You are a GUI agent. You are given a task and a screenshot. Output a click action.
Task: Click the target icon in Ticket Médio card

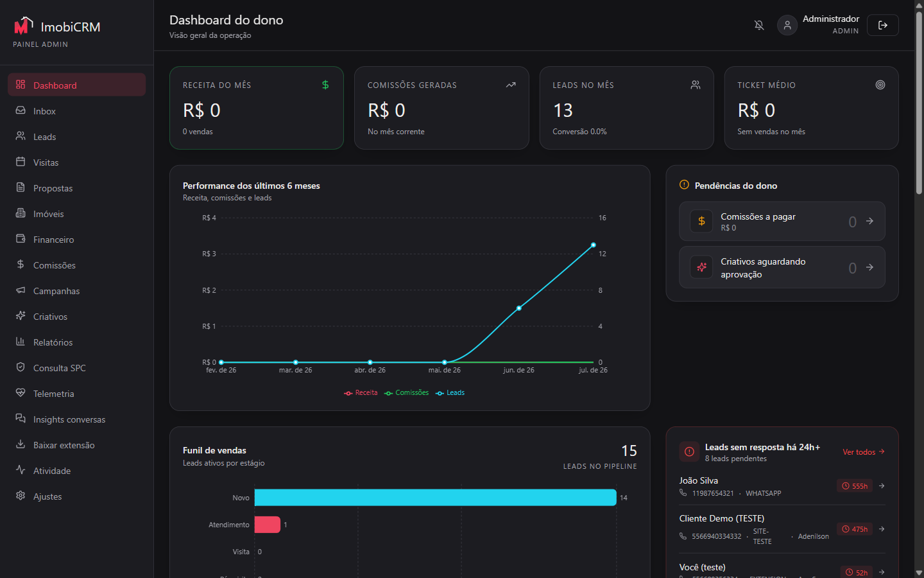pyautogui.click(x=880, y=85)
